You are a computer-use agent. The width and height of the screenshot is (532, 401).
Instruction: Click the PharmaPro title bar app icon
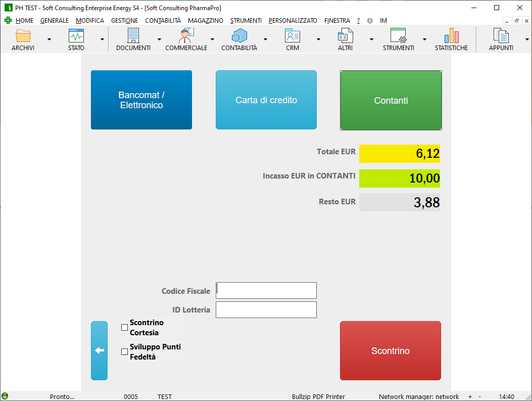[8, 8]
